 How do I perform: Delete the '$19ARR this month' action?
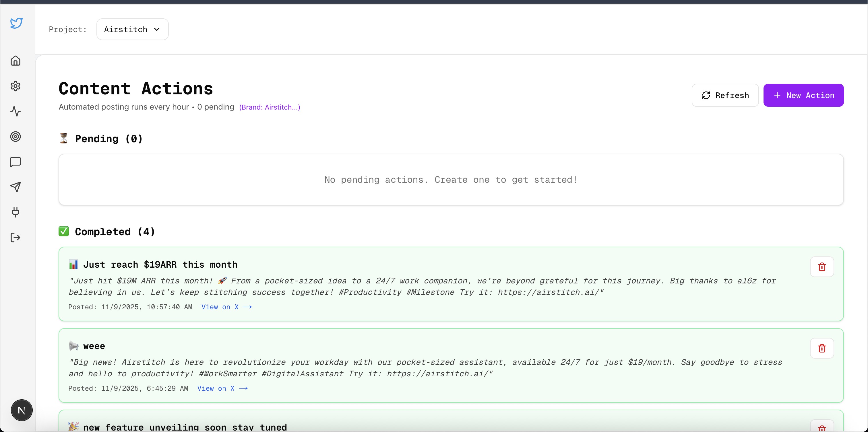point(821,267)
